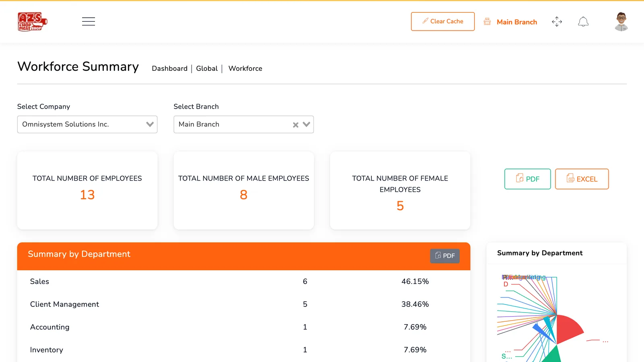Click the 46.15% Sales percentage
The image size is (644, 362).
[x=415, y=282]
